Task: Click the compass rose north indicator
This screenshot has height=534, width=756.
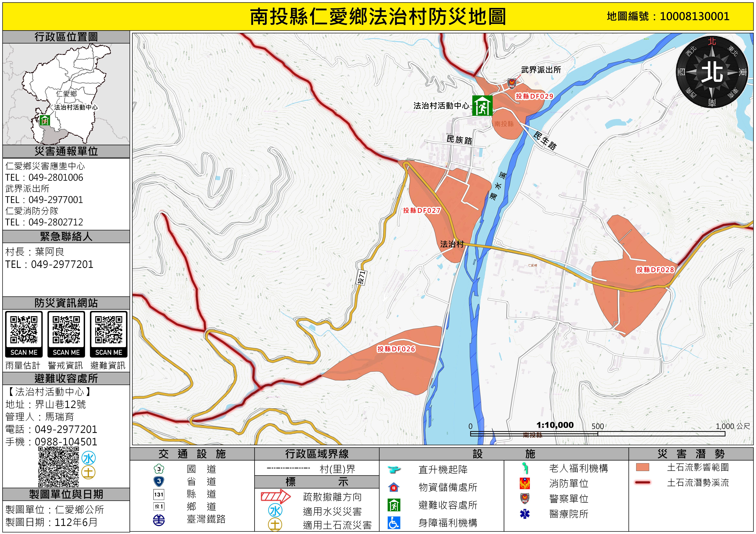Action: 712,72
